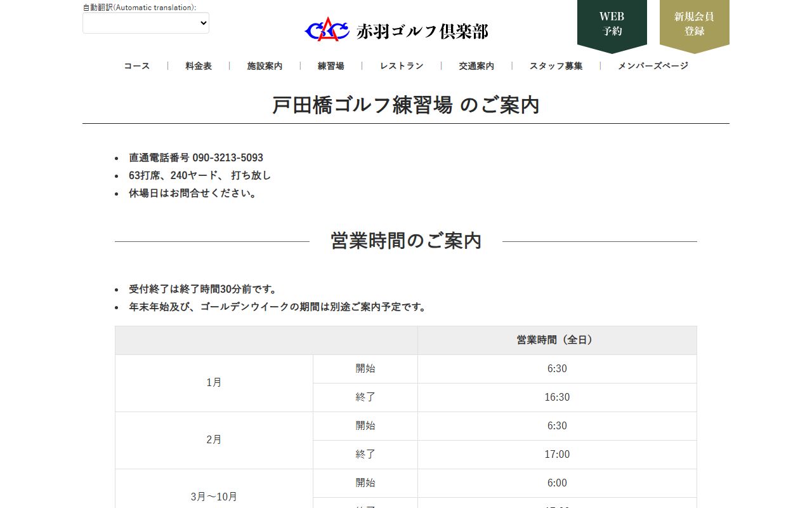This screenshot has height=508, width=812.
Task: Click the 1月 opening time 6:30
Action: (557, 369)
